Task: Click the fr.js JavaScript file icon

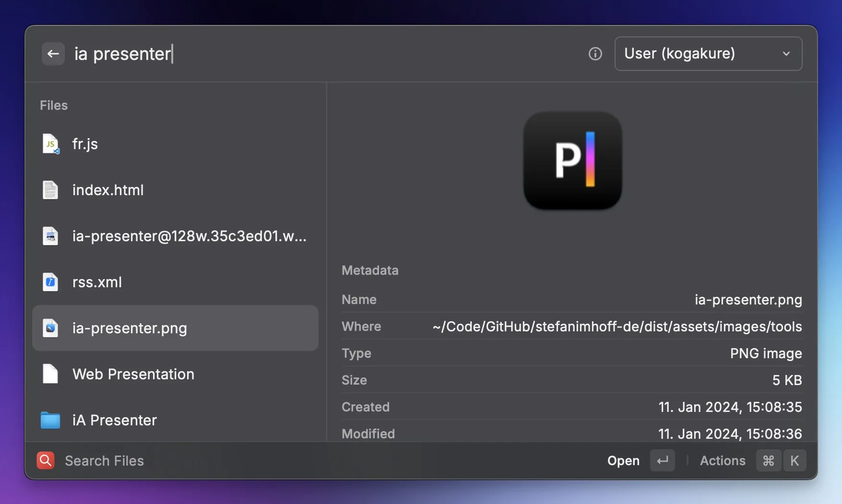Action: pyautogui.click(x=50, y=144)
